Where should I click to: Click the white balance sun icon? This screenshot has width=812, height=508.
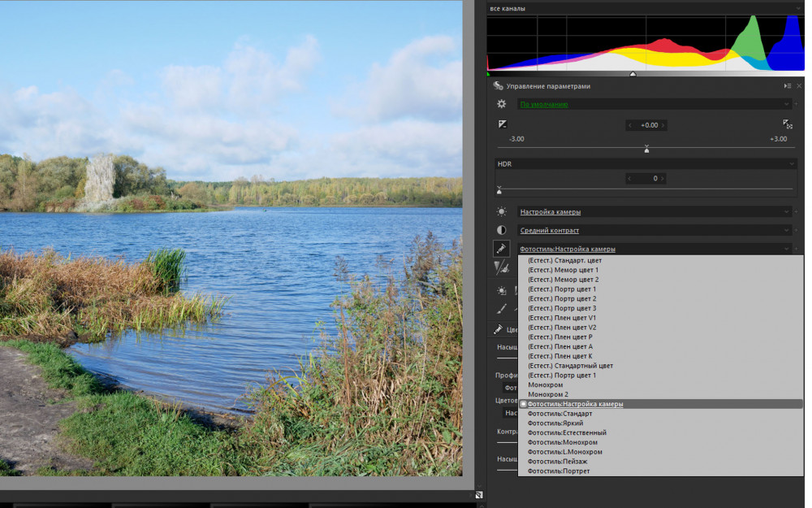[502, 211]
